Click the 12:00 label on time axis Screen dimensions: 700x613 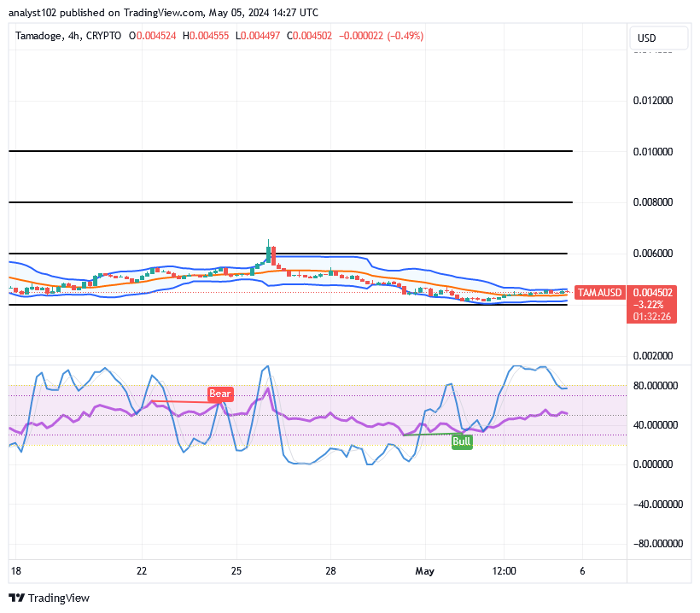pyautogui.click(x=504, y=571)
